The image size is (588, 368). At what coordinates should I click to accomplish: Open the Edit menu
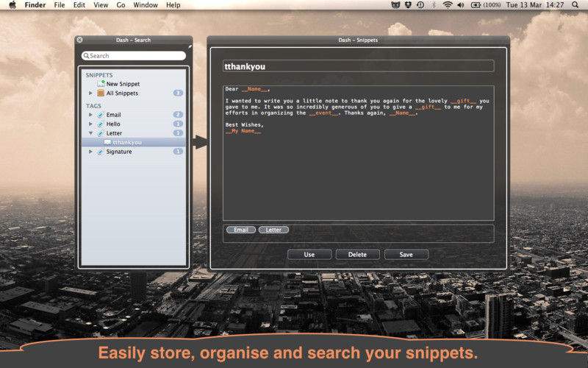79,5
